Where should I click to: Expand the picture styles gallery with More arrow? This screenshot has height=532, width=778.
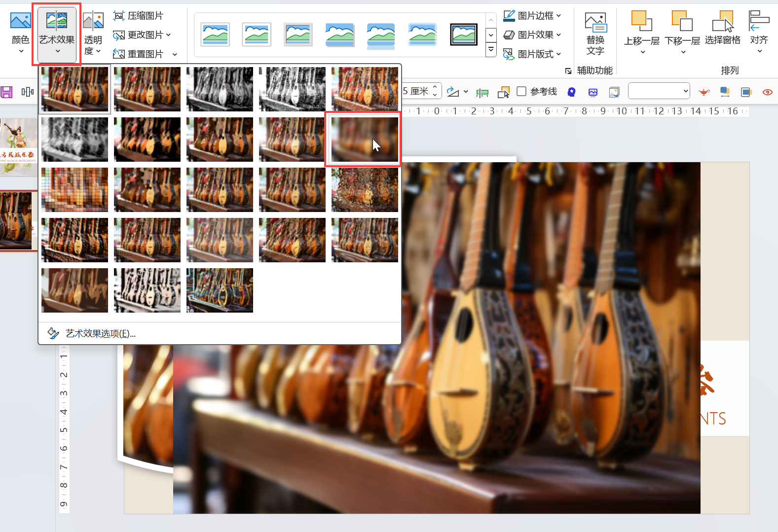491,49
